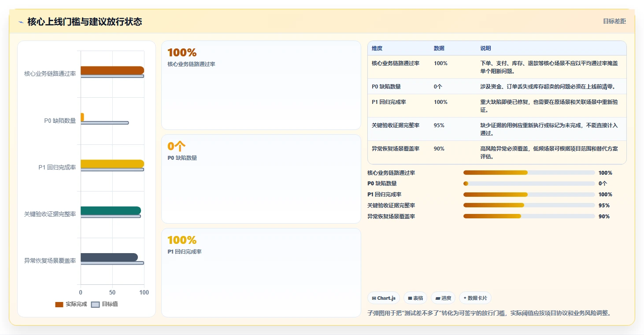644x335 pixels.
Task: Click the 目标差距 label in the header
Action: 614,21
